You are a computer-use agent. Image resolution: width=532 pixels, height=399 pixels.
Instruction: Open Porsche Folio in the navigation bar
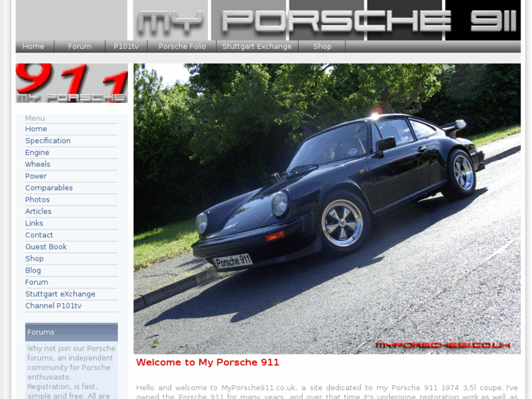coord(182,47)
